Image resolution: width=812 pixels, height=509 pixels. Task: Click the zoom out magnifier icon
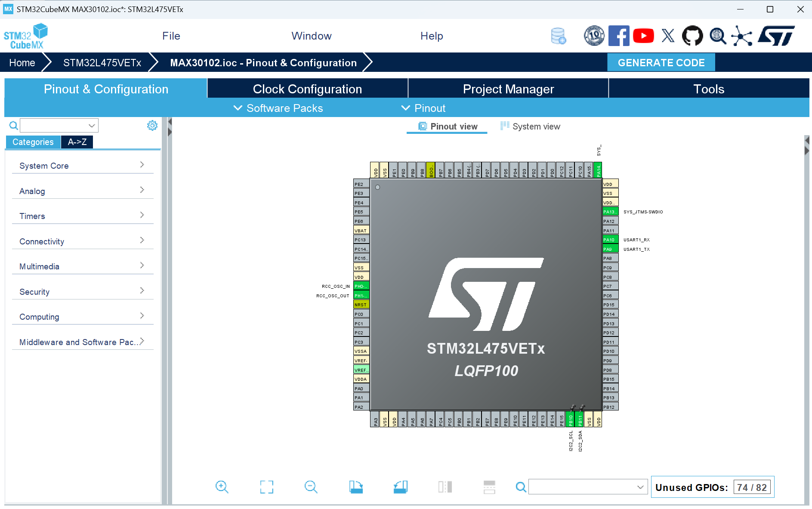point(311,487)
